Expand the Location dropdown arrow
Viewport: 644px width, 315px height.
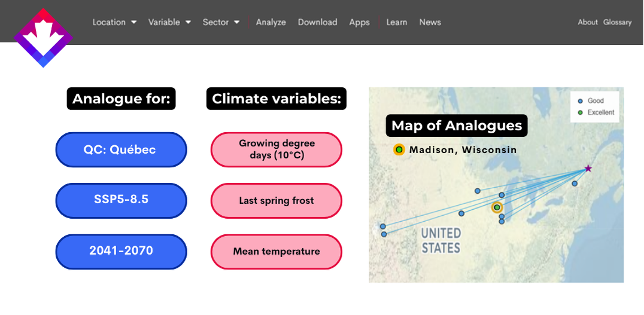pos(134,22)
